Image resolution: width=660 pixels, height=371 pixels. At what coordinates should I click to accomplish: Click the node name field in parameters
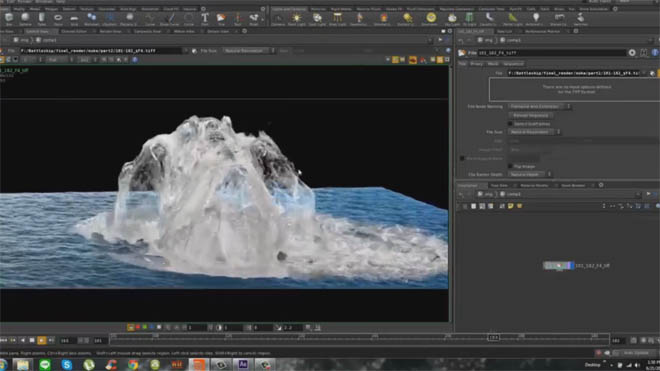coord(551,53)
